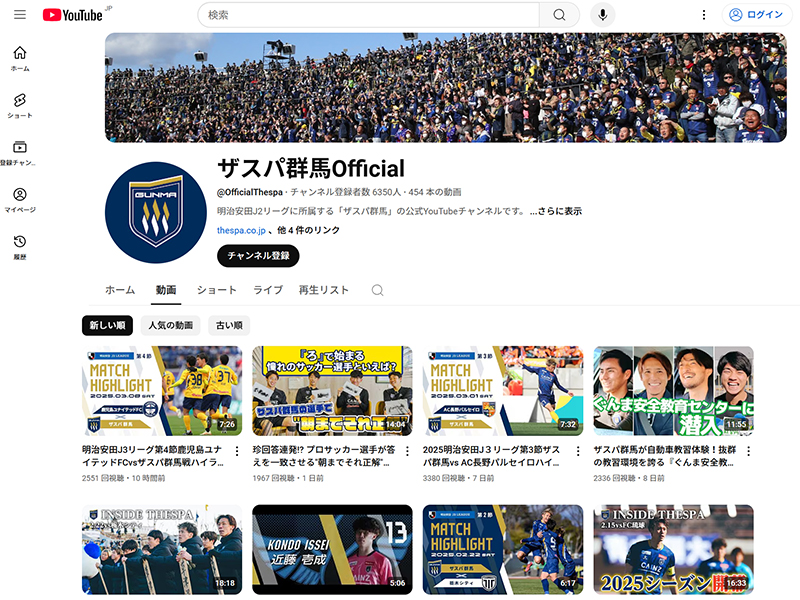Open 明治安田J3リーグ第4節 video title
This screenshot has height=600, width=800.
point(153,456)
